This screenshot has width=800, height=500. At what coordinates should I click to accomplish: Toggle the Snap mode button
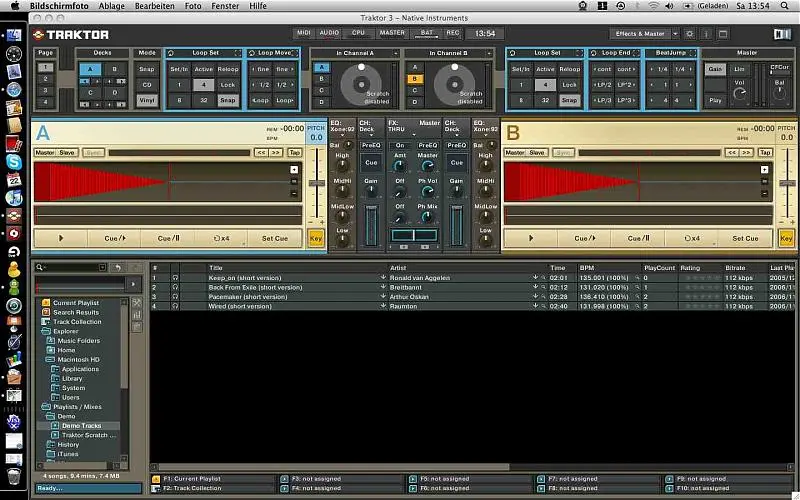tap(147, 69)
